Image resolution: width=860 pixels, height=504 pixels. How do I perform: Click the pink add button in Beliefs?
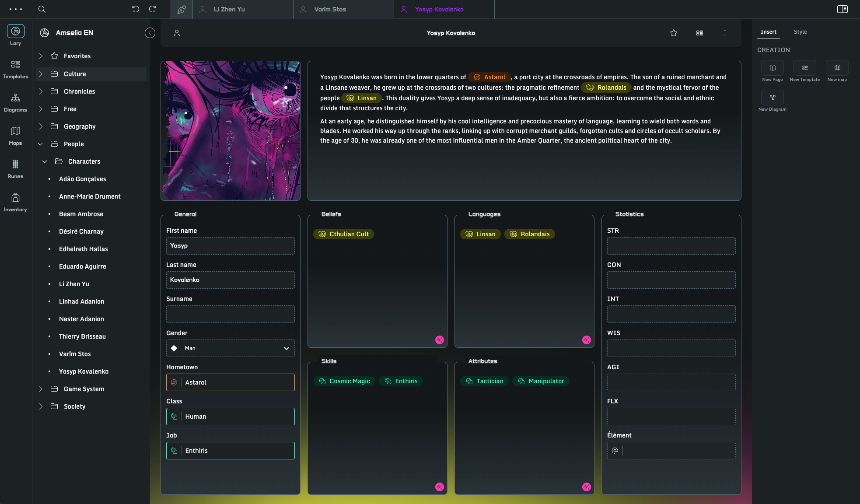[440, 340]
